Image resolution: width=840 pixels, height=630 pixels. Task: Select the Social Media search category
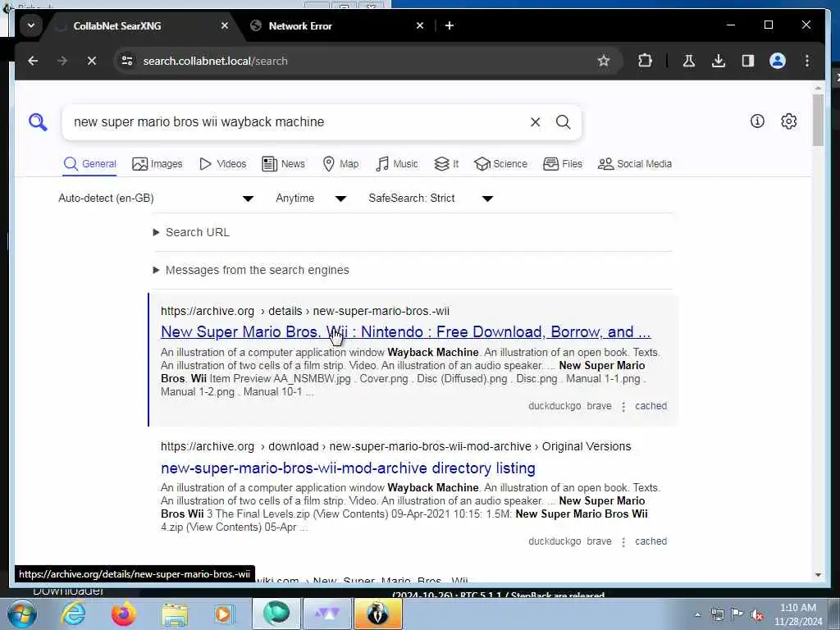pyautogui.click(x=635, y=164)
